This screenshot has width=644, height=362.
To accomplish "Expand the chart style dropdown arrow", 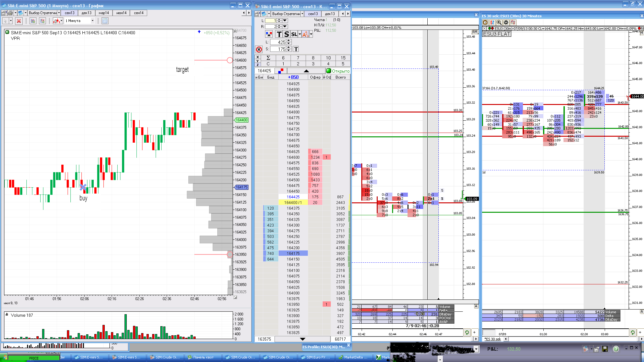I will (62, 21).
